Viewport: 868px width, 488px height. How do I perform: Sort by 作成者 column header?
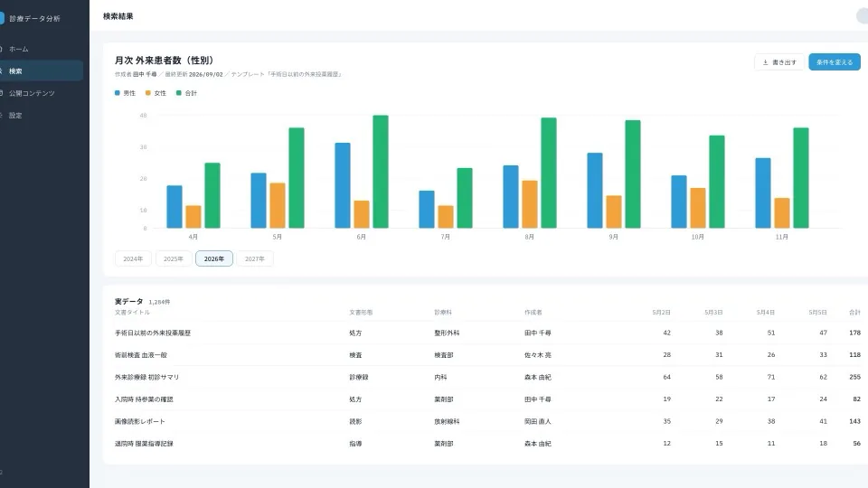pos(533,312)
